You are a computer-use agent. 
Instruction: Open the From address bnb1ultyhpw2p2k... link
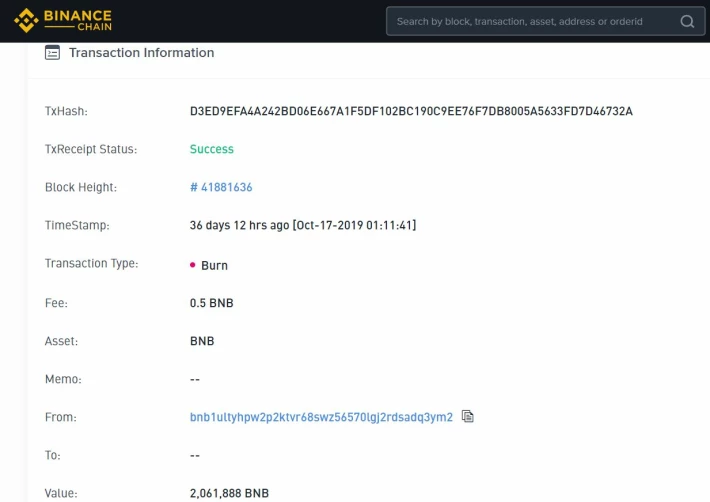[321, 417]
